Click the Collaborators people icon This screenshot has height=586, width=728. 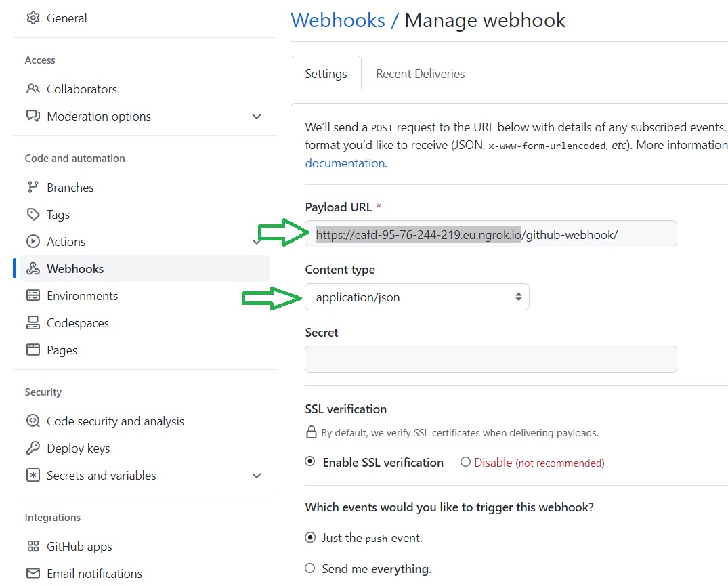click(x=33, y=89)
